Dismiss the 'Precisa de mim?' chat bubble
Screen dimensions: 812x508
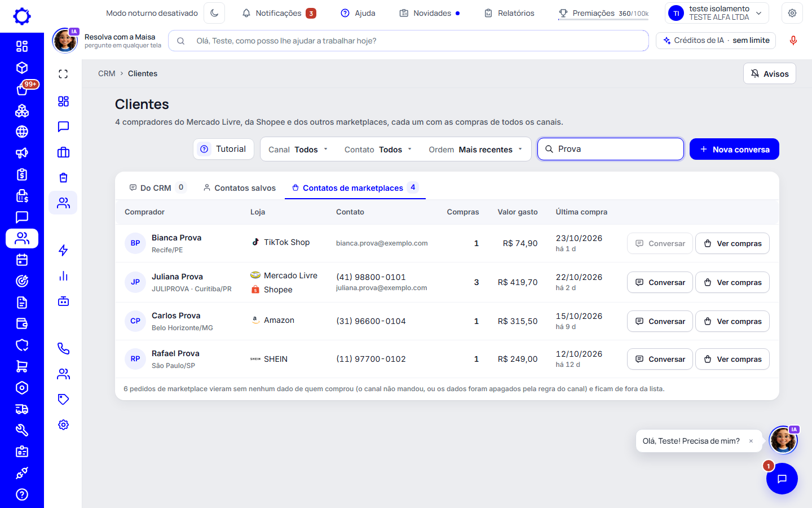751,441
